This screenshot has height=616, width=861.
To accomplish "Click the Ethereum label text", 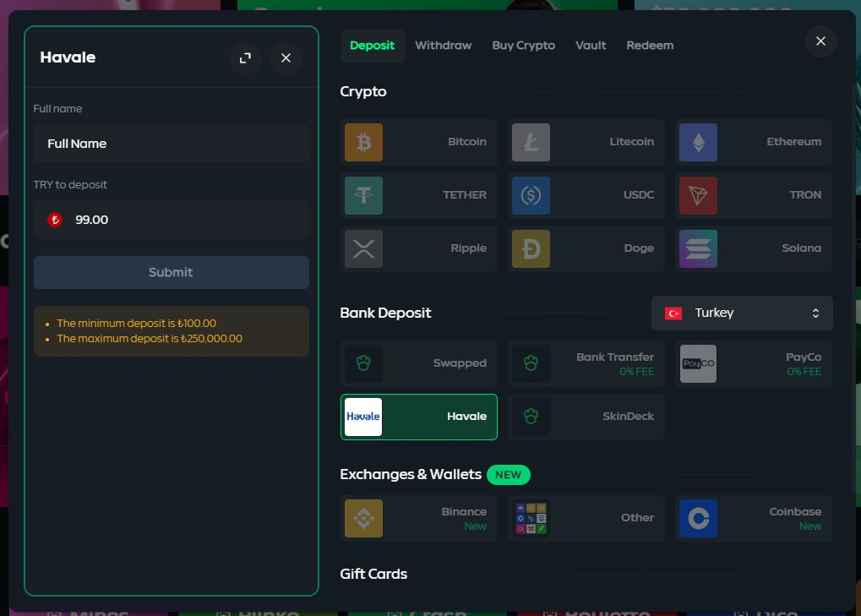I will tap(794, 142).
